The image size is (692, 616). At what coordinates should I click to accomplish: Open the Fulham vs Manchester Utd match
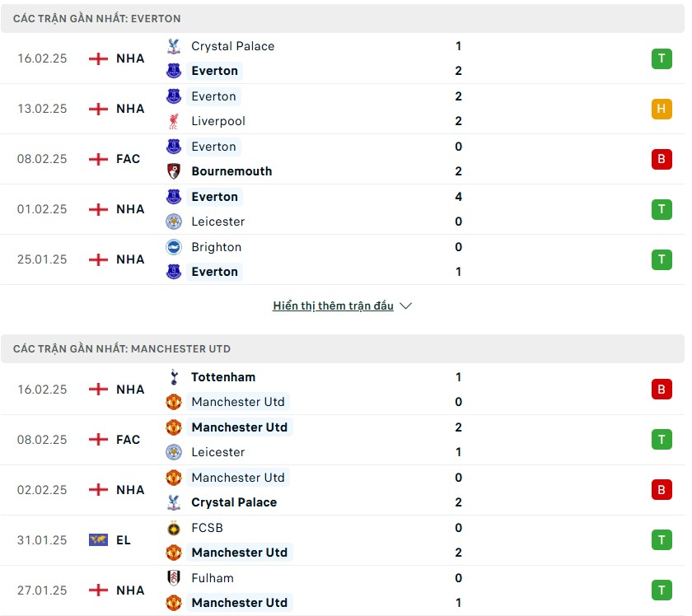[x=346, y=590]
